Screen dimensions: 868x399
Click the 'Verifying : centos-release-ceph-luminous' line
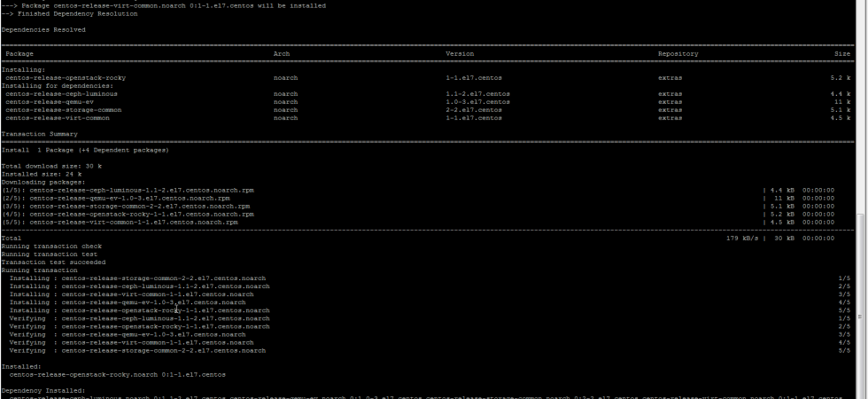[140, 318]
